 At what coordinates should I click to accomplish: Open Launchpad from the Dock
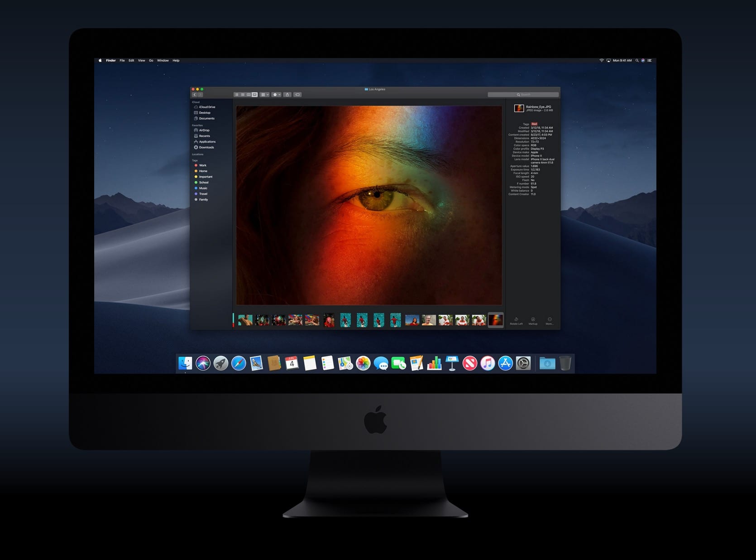[x=221, y=363]
